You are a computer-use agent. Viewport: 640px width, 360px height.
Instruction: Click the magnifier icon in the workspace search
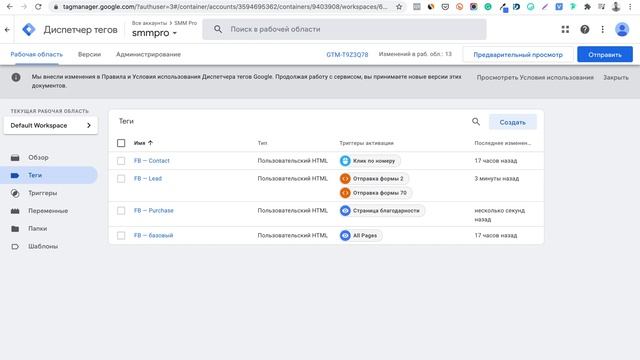point(218,29)
